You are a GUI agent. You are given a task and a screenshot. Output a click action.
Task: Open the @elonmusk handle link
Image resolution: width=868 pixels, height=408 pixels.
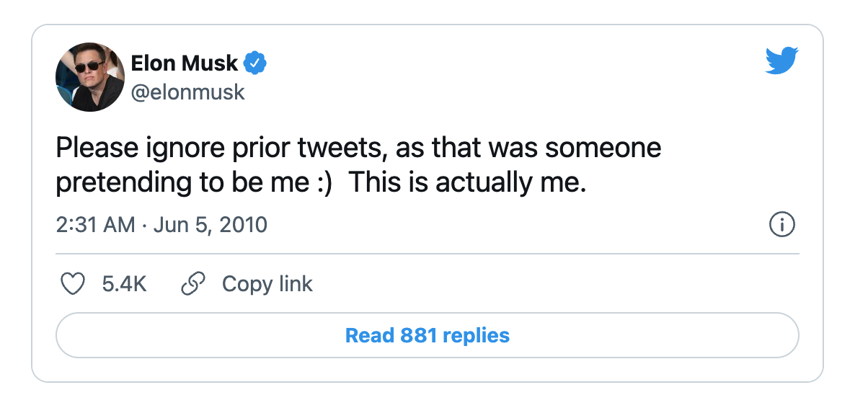point(188,92)
